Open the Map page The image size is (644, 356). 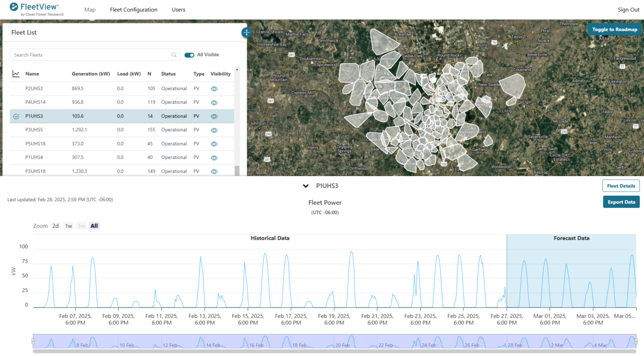pos(90,10)
